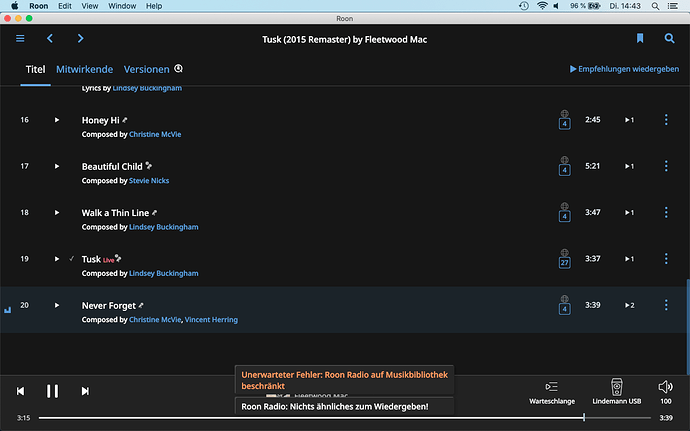Image resolution: width=690 pixels, height=431 pixels.
Task: Open Roon search magnifier
Action: [669, 38]
